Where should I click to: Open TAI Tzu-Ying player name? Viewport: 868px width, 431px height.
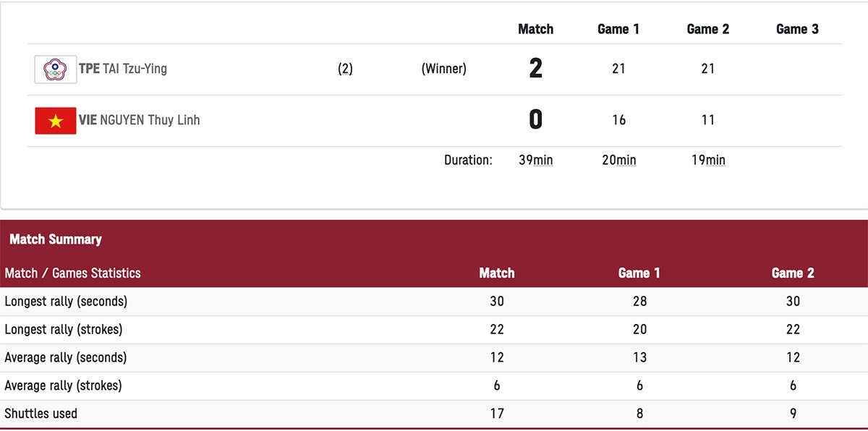pos(135,69)
